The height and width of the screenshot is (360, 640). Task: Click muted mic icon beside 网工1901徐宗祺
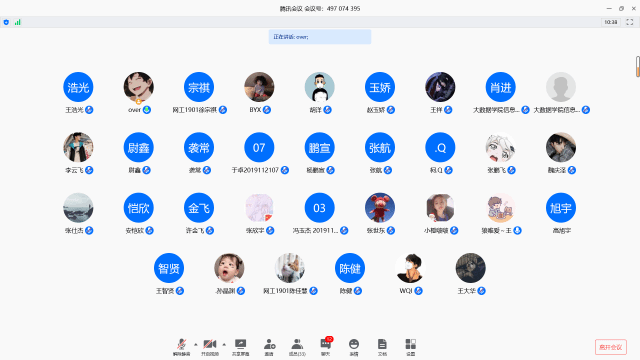pyautogui.click(x=223, y=110)
